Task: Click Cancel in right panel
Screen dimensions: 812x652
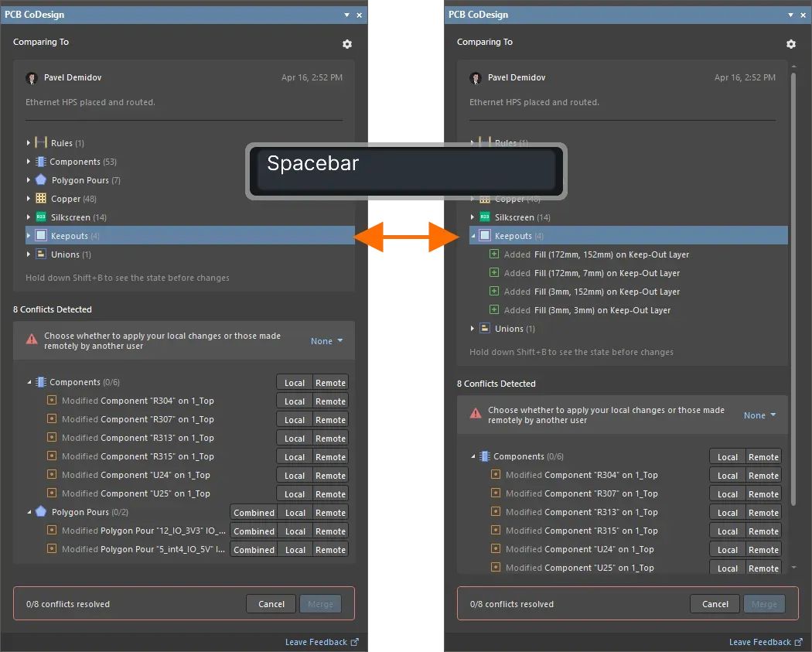Action: [715, 604]
